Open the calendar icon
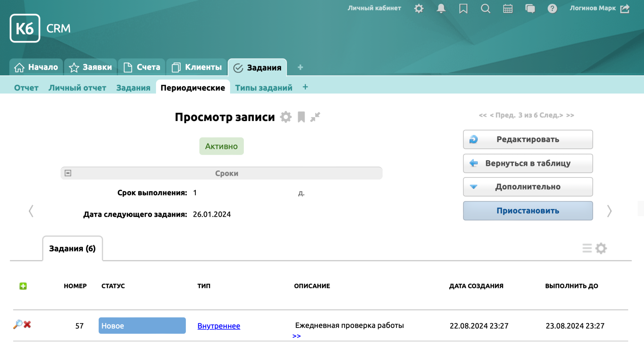Image resolution: width=644 pixels, height=343 pixels. pyautogui.click(x=507, y=8)
